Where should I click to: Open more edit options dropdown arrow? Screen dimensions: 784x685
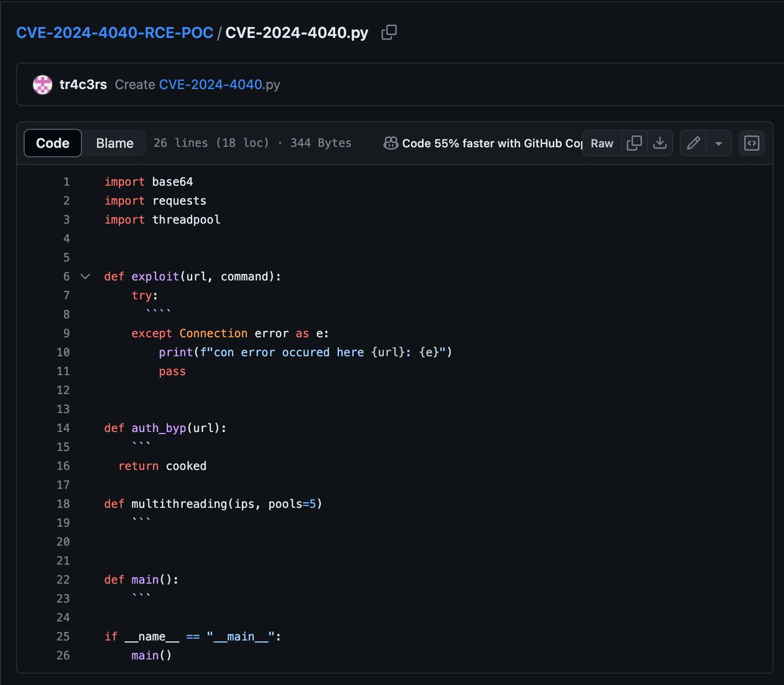tap(719, 143)
